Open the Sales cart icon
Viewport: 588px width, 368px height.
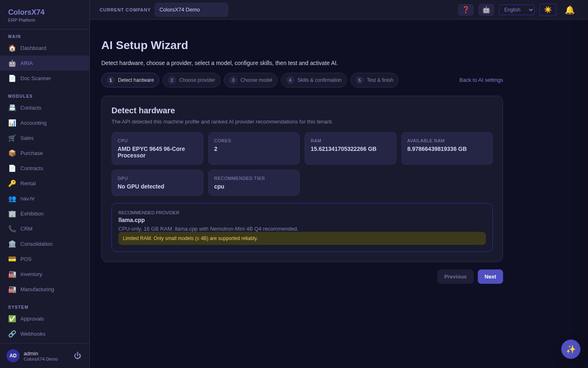coord(12,138)
